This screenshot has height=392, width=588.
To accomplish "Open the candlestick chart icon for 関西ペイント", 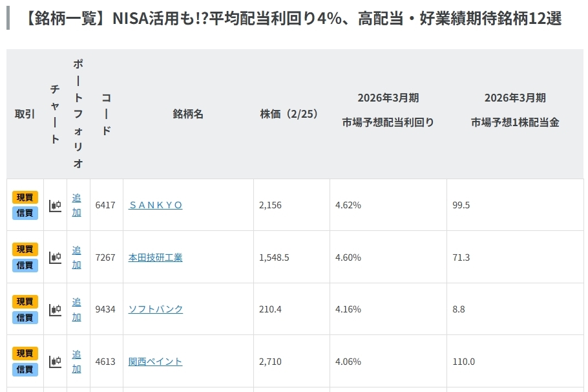I will click(x=55, y=358).
